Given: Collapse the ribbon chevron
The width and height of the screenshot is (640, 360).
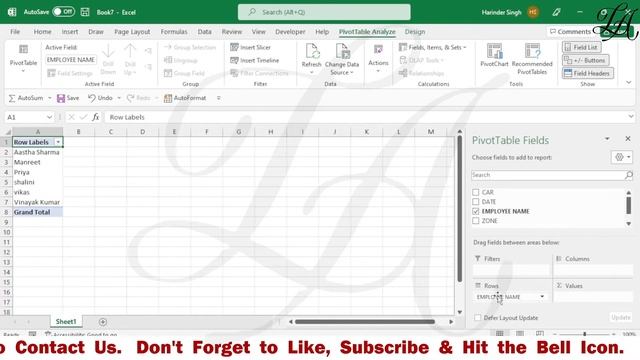Looking at the screenshot, I should 629,82.
